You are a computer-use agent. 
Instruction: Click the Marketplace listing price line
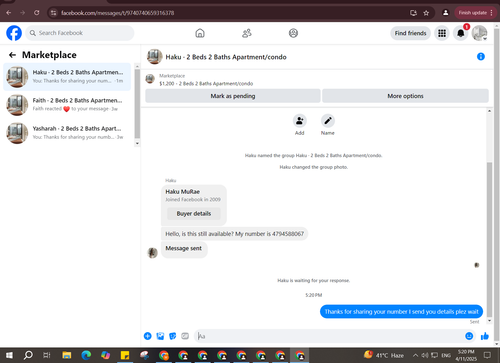(x=206, y=84)
